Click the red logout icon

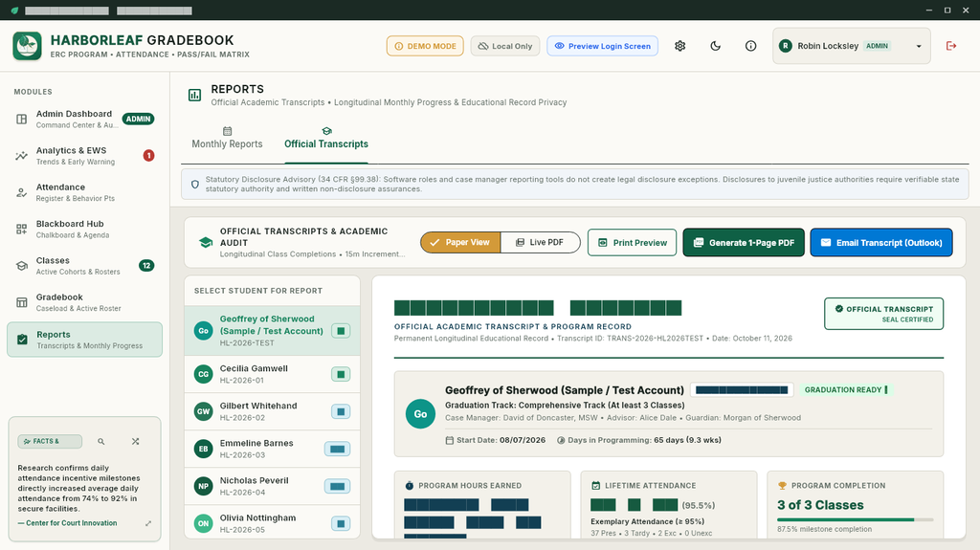click(951, 46)
